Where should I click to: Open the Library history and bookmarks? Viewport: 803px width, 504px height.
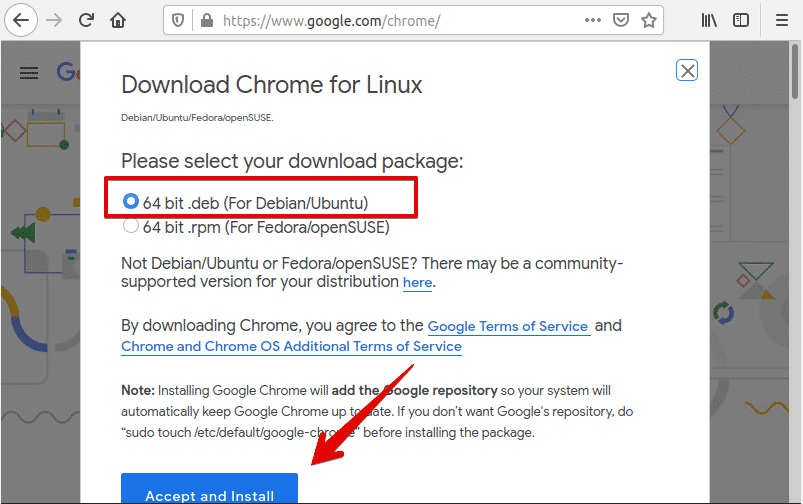click(x=710, y=20)
